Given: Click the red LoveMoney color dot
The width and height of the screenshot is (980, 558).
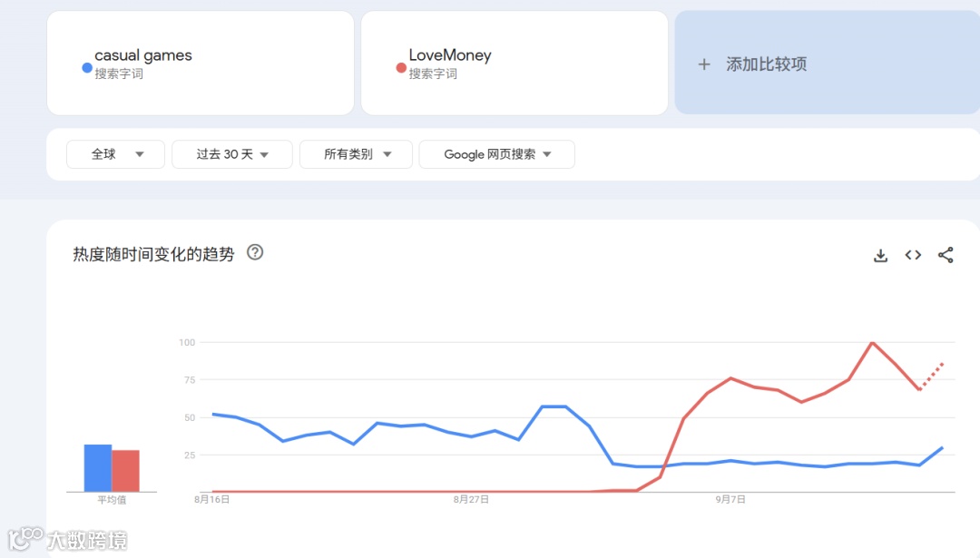Looking at the screenshot, I should point(401,67).
